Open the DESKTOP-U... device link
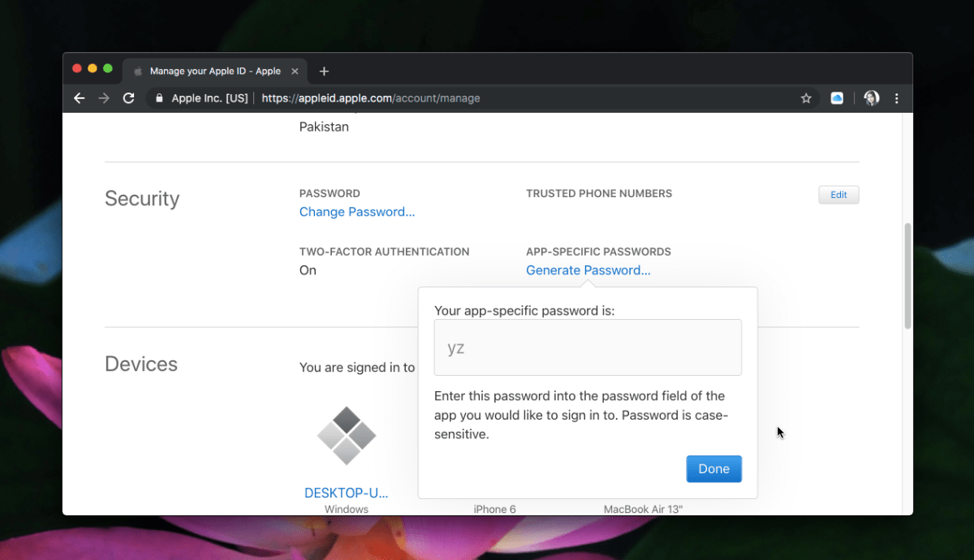 pyautogui.click(x=347, y=493)
